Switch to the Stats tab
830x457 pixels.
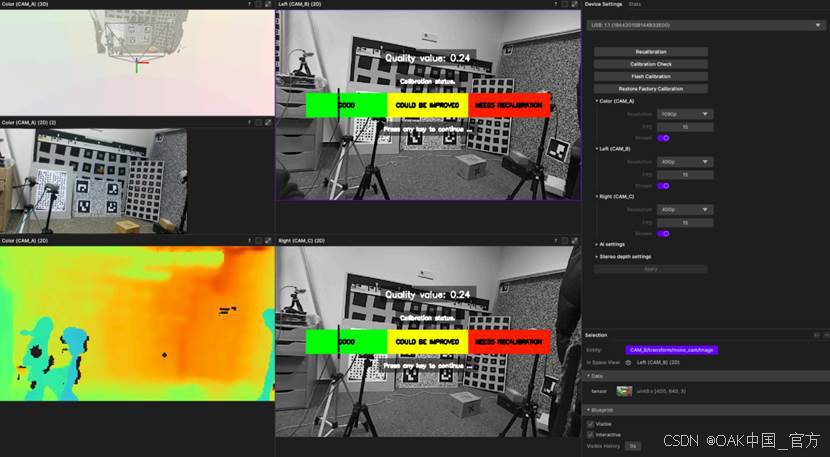635,4
